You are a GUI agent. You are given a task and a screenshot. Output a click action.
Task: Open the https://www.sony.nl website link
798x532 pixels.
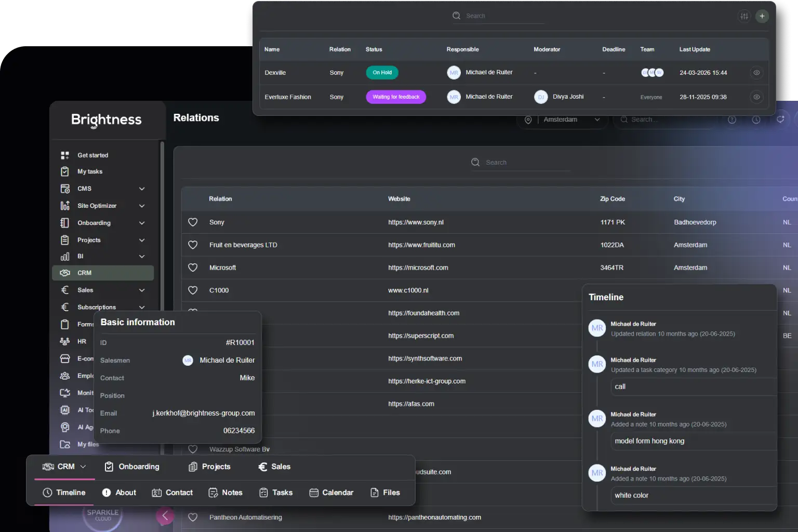(416, 222)
